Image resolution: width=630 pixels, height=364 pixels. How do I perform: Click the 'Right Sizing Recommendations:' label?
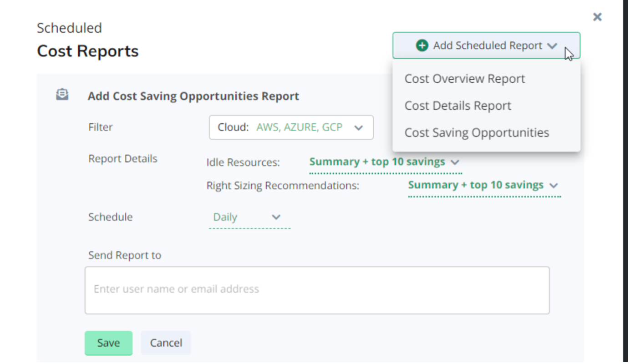tap(283, 186)
